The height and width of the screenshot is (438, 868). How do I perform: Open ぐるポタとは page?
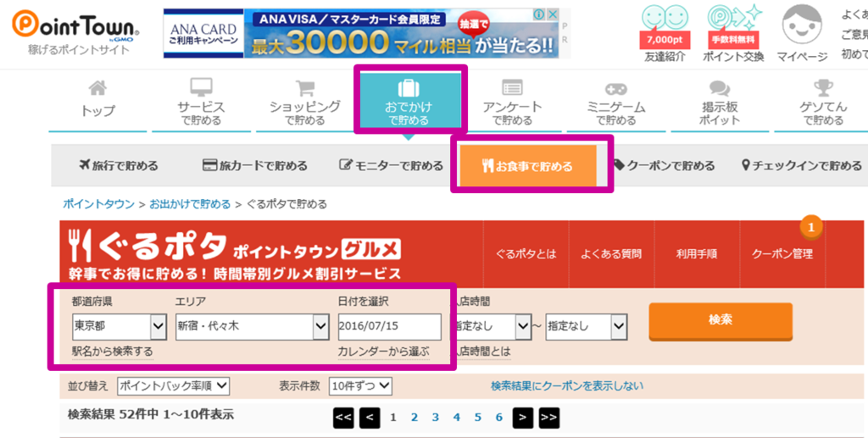pos(526,254)
